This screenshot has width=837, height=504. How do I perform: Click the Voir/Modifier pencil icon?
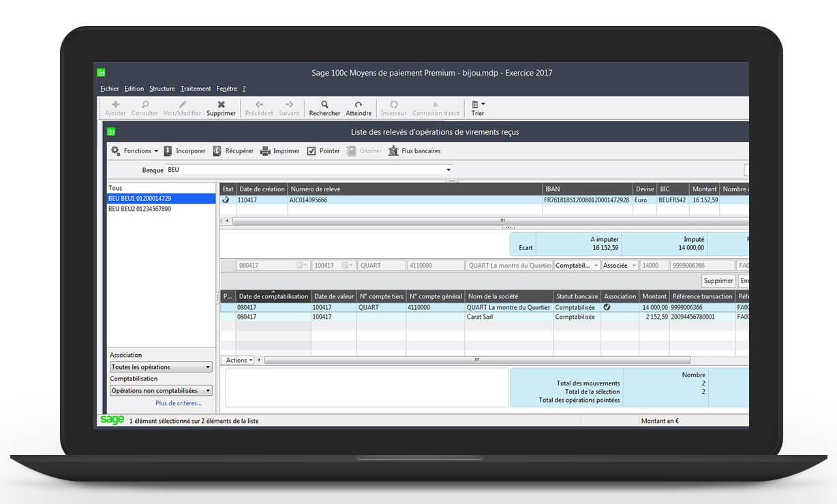tap(182, 104)
